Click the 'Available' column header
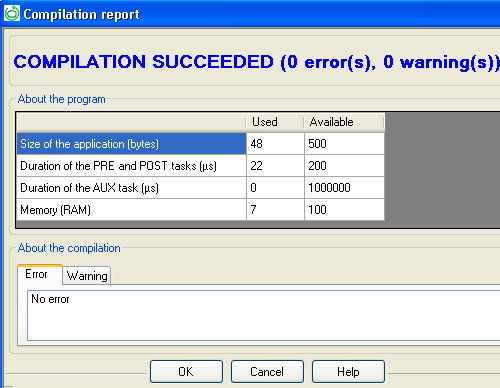The width and height of the screenshot is (500, 388). [x=344, y=122]
